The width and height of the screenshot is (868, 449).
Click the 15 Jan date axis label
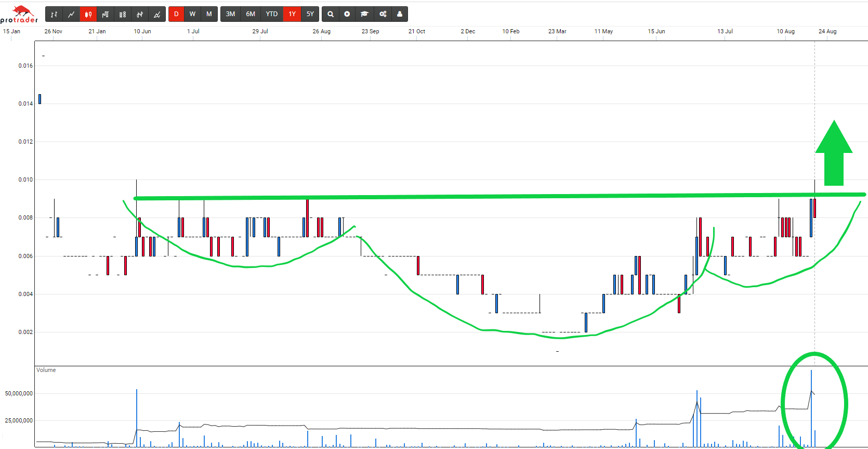11,31
